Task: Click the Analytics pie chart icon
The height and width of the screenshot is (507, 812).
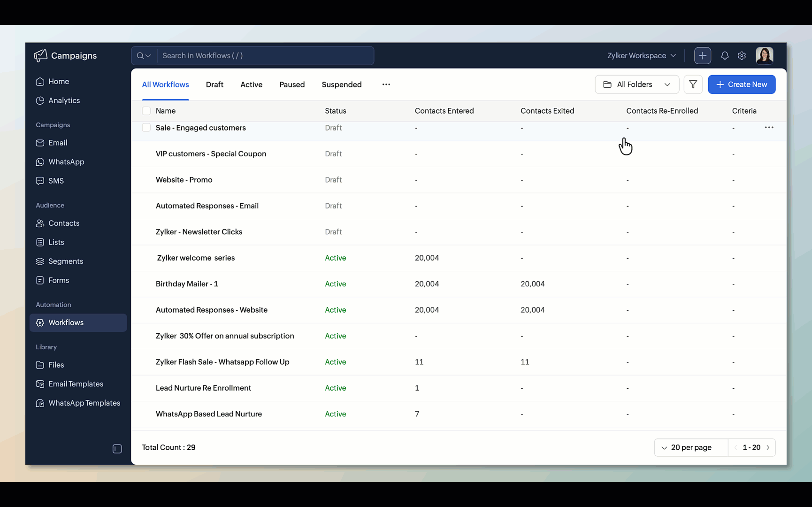Action: pos(40,100)
